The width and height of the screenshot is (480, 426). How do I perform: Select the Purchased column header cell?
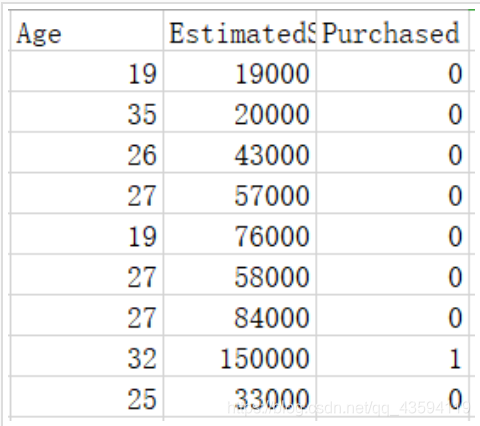click(x=393, y=31)
